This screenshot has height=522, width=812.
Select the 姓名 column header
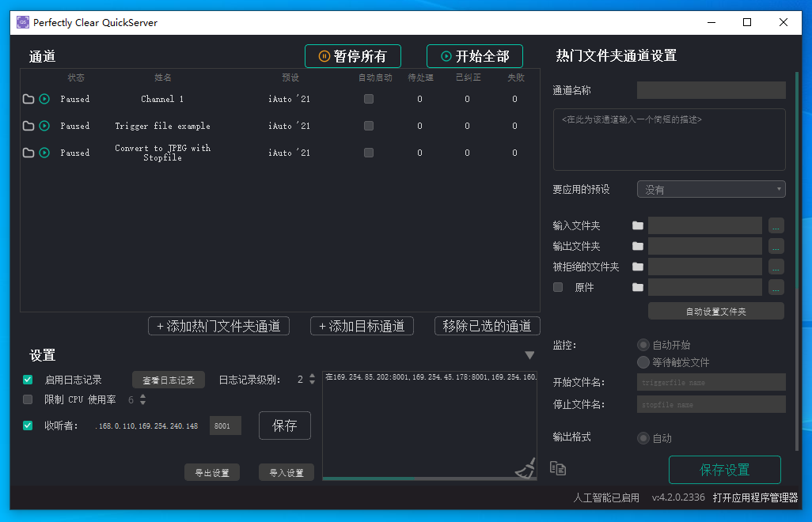tap(163, 78)
